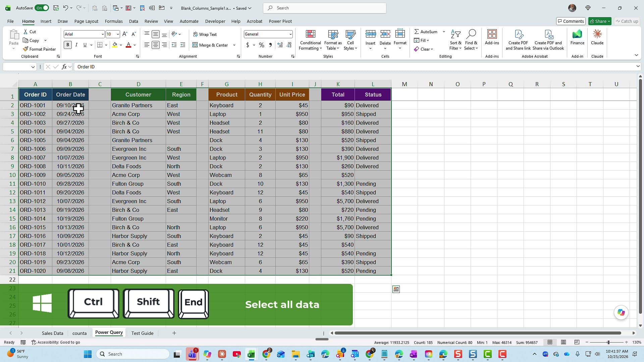The image size is (644, 362).
Task: Click the green Share button
Action: coord(600,21)
